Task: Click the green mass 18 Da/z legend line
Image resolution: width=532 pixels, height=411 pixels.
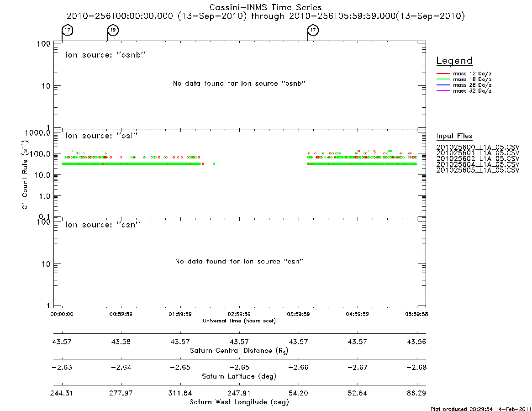Action: coord(443,79)
